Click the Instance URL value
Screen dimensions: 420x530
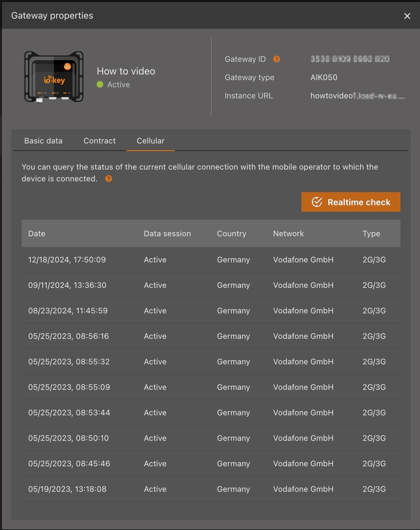357,96
